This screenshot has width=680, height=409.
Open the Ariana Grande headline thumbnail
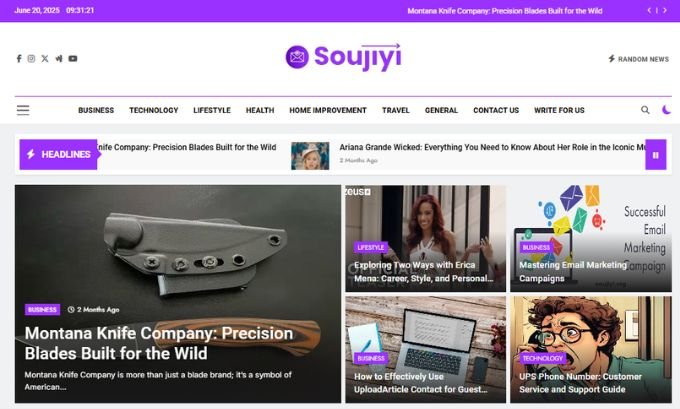(310, 156)
